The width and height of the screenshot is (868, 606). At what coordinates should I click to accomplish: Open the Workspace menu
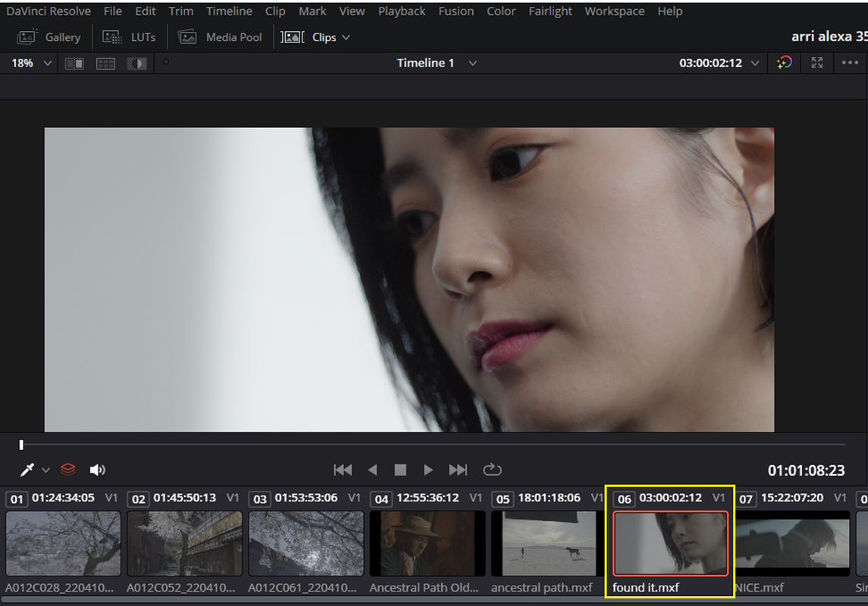pos(615,11)
